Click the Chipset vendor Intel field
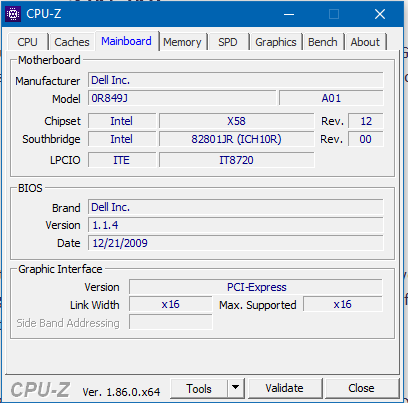The width and height of the screenshot is (408, 403). (122, 121)
